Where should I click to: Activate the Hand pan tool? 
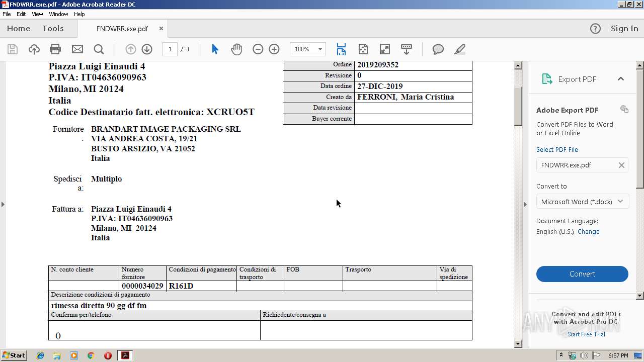point(236,49)
